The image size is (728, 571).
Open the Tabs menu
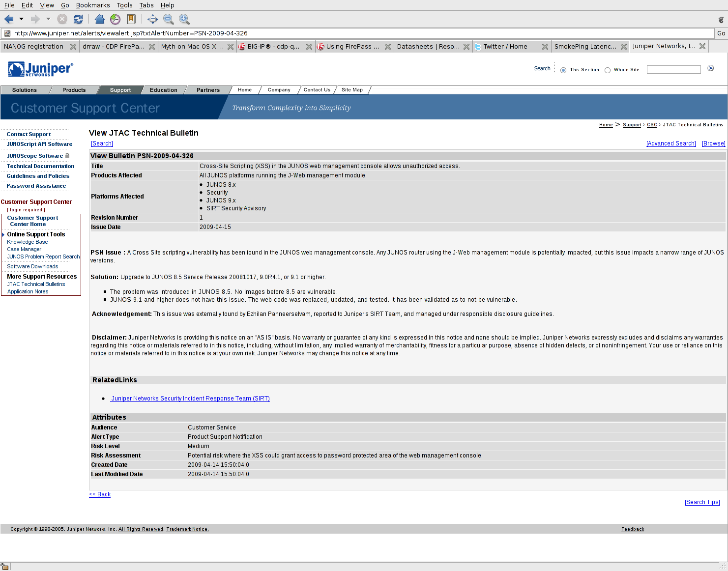pos(146,5)
